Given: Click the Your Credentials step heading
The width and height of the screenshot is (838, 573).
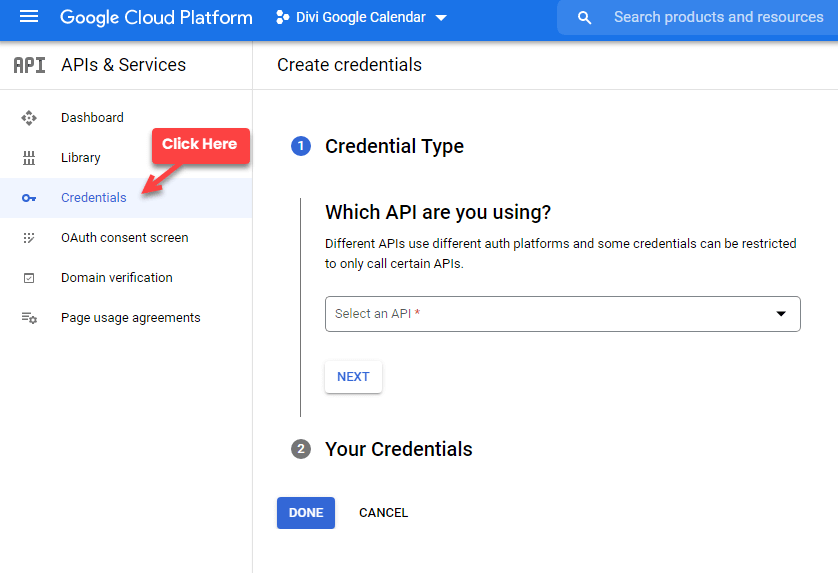Looking at the screenshot, I should click(x=399, y=450).
